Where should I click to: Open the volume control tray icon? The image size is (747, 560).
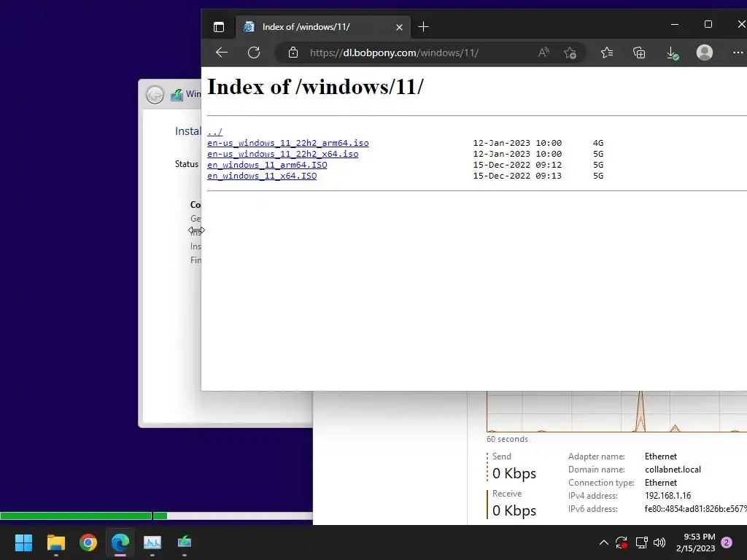click(x=659, y=542)
